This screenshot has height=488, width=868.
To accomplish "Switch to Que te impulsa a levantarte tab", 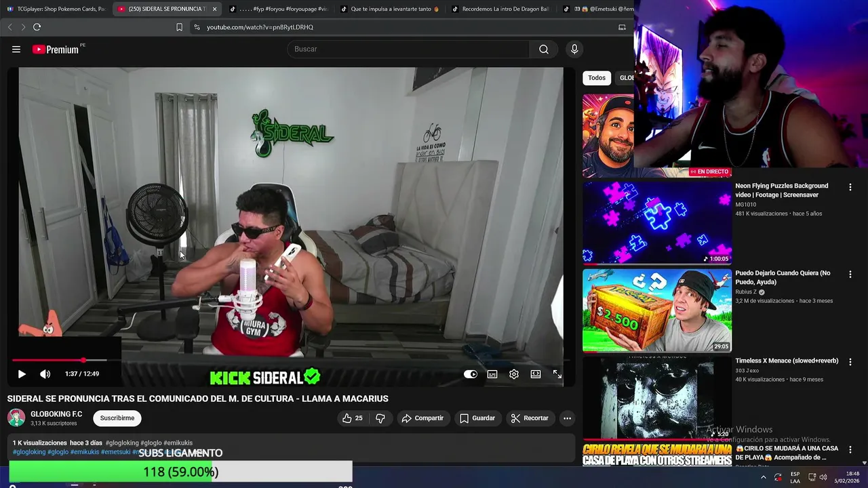I will (390, 9).
